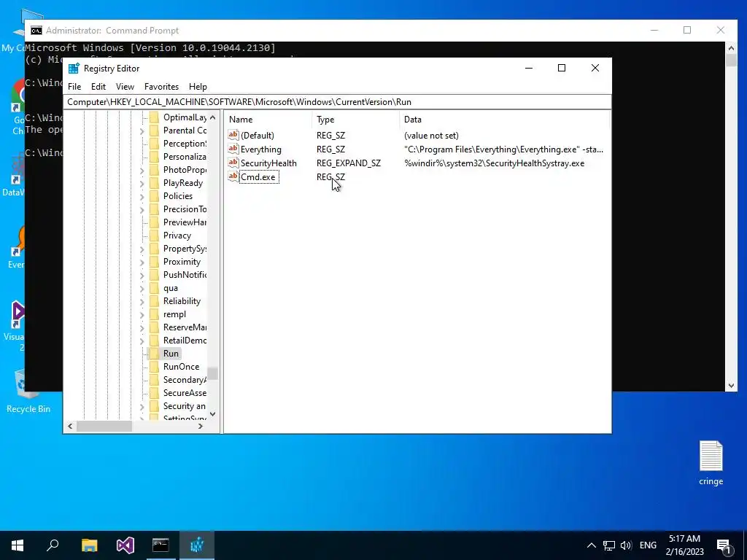The image size is (747, 560).
Task: Select the rempl key
Action: pyautogui.click(x=174, y=314)
